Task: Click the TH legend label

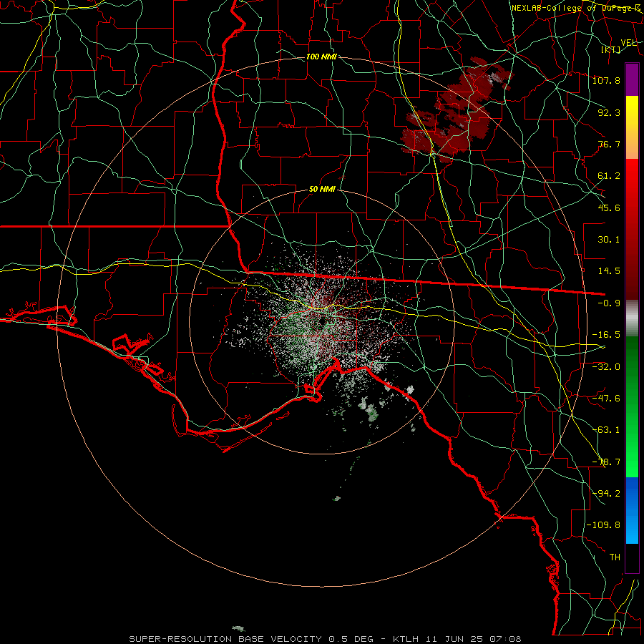Action: click(615, 557)
